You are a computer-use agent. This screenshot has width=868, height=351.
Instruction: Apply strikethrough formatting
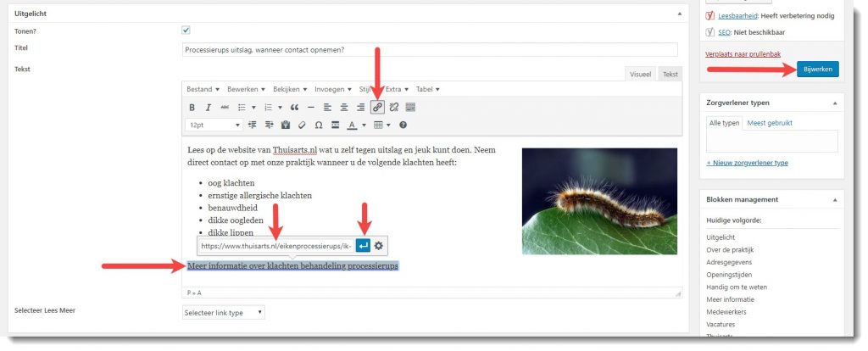pyautogui.click(x=225, y=108)
